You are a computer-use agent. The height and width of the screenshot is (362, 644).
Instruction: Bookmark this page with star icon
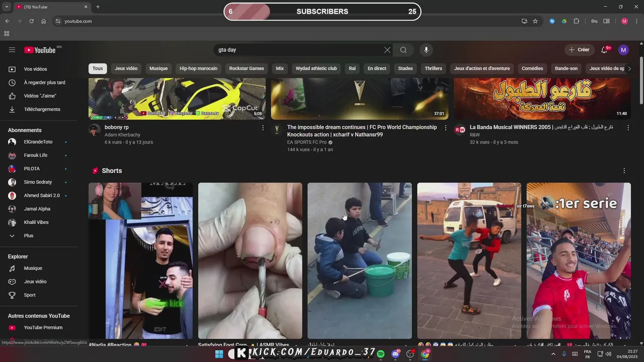pos(535,21)
